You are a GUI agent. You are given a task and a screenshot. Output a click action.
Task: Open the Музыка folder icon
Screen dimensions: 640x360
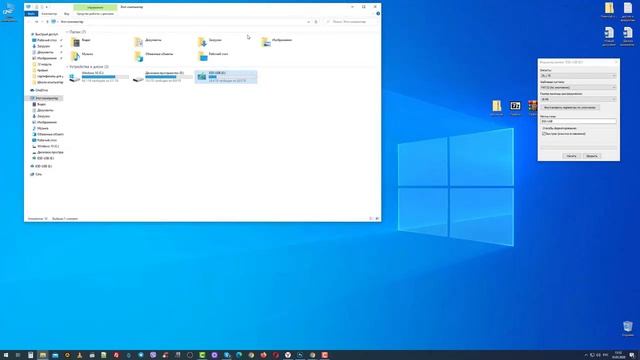(x=76, y=55)
